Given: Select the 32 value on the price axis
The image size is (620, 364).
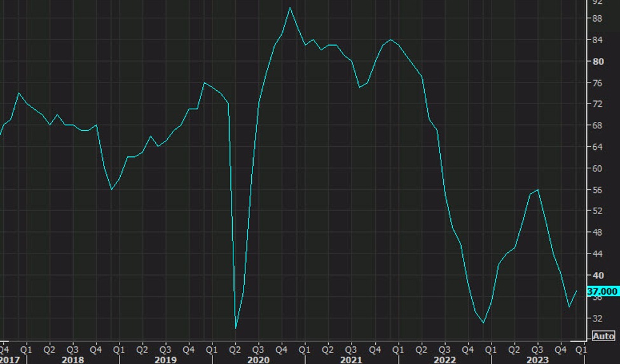Looking at the screenshot, I should 597,318.
